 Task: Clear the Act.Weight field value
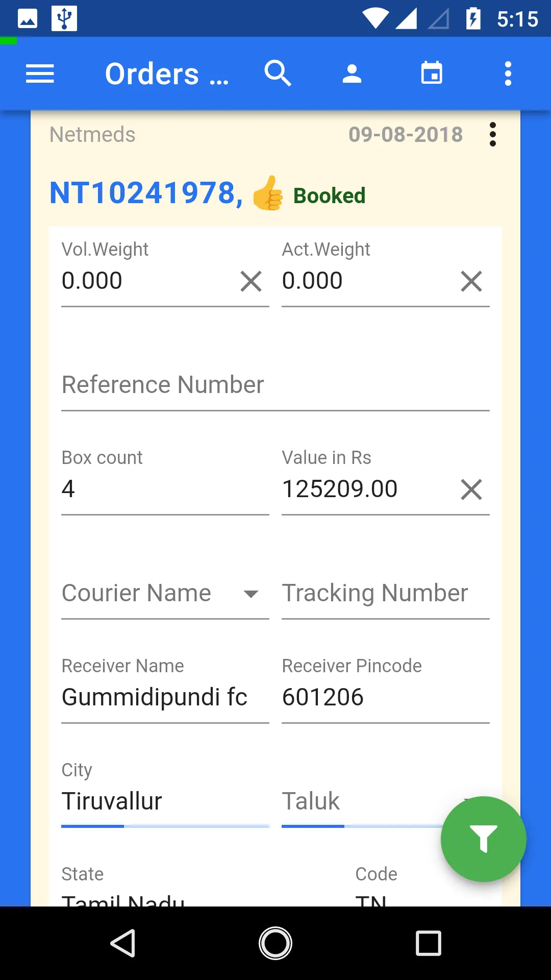[471, 281]
